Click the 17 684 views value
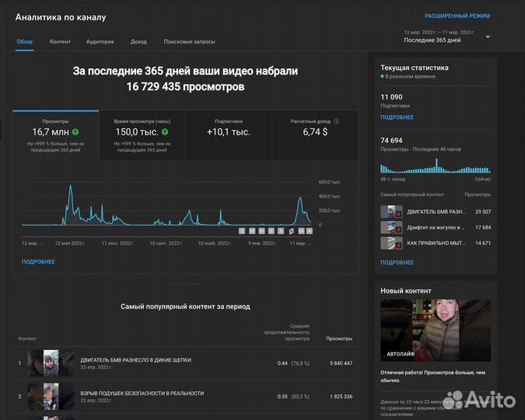The width and height of the screenshot is (525, 420). [x=483, y=227]
